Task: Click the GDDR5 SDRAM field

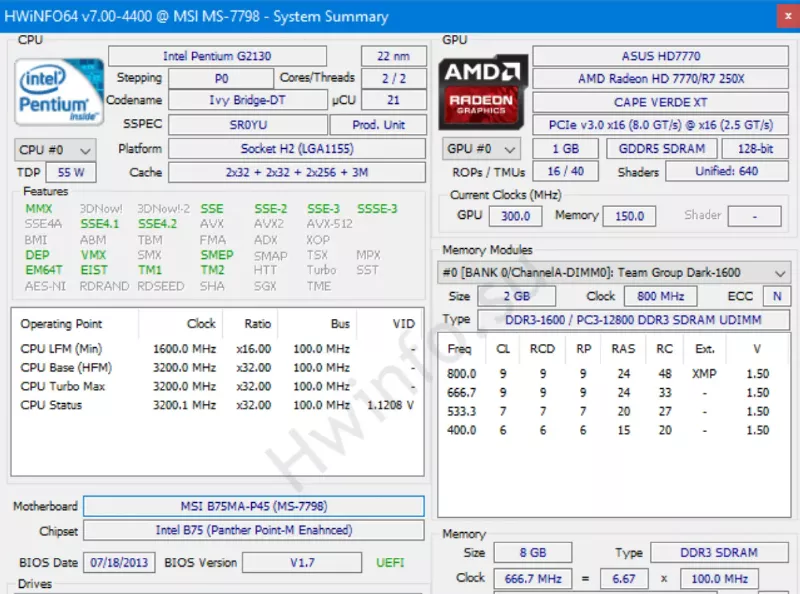Action: point(662,149)
